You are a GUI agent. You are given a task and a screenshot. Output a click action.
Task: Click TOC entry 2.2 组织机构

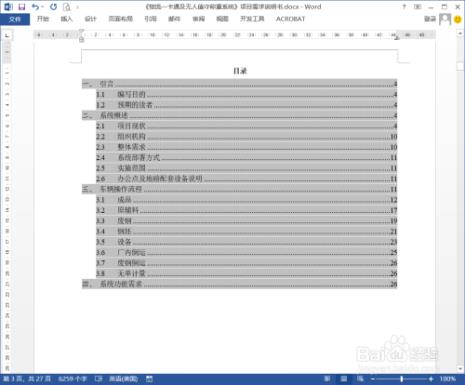(x=247, y=137)
